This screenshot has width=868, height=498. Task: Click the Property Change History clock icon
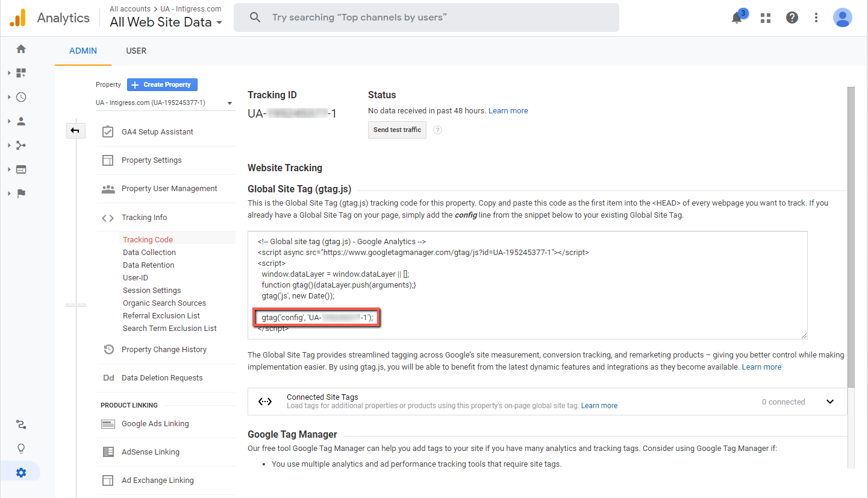[108, 350]
